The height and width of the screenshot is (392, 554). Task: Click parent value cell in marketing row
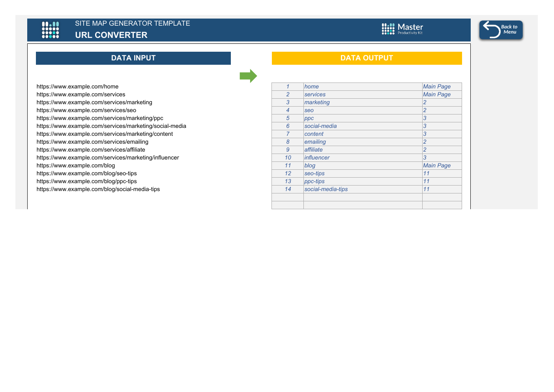[442, 102]
